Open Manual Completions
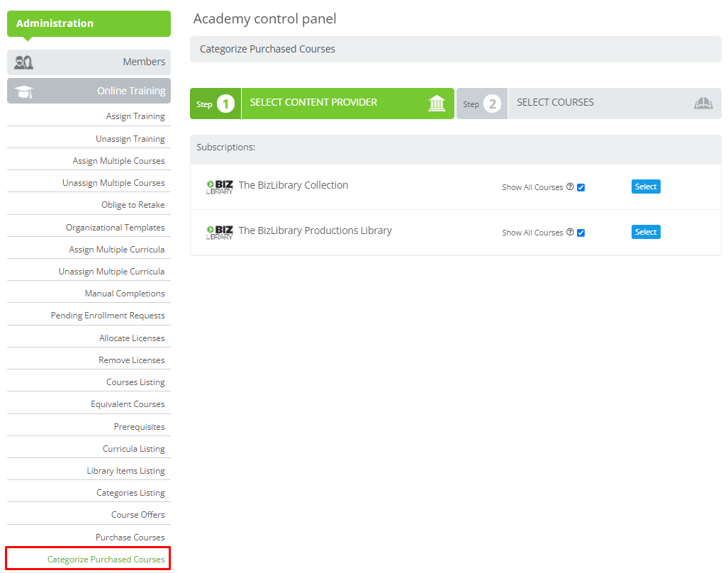 [x=125, y=294]
